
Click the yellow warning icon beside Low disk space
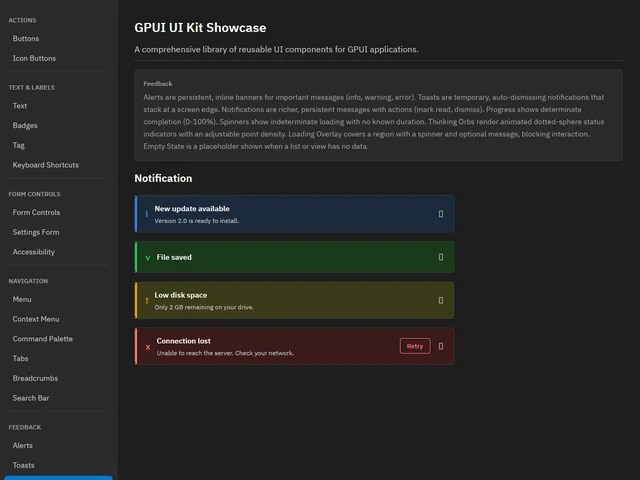click(x=147, y=300)
